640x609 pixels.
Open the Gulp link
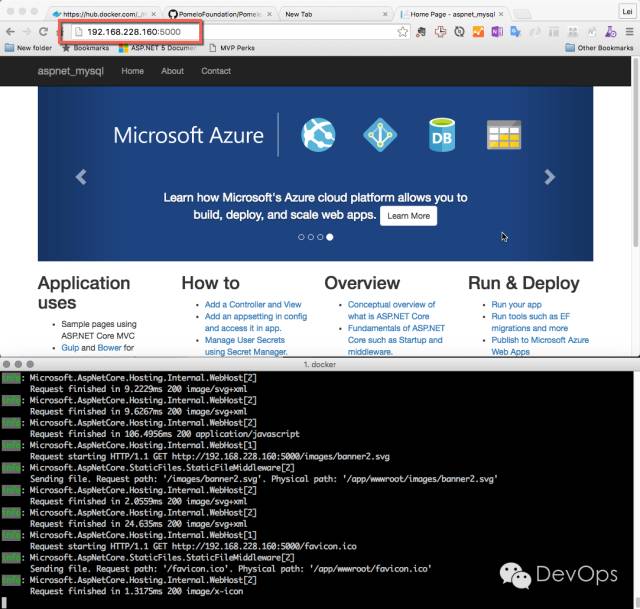(x=70, y=348)
